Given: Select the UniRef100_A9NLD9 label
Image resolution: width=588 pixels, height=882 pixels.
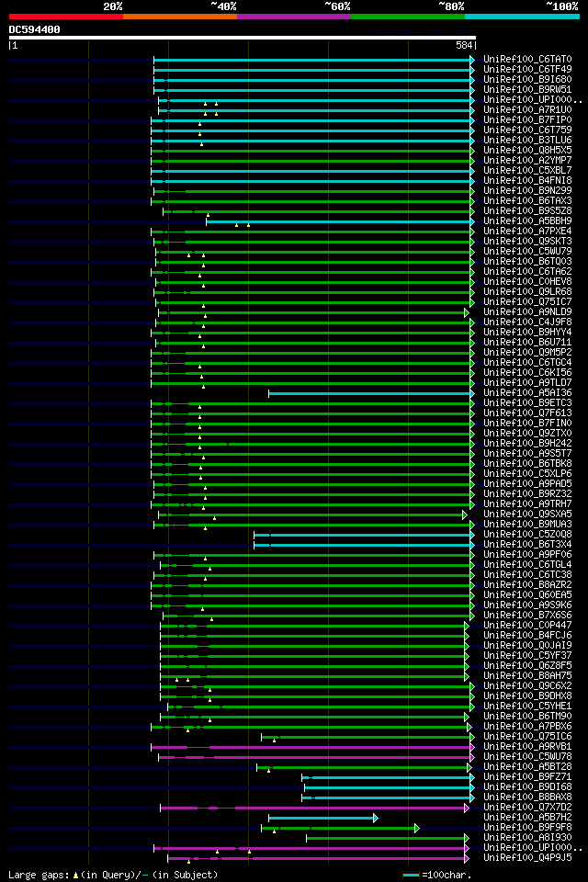Looking at the screenshot, I should click(527, 312).
